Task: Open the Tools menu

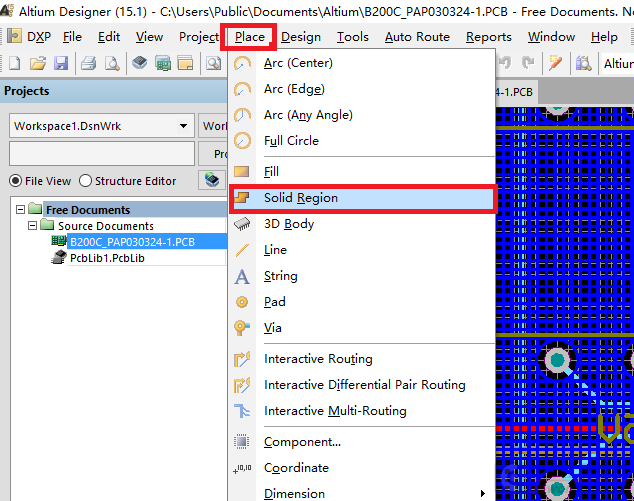Action: point(353,37)
